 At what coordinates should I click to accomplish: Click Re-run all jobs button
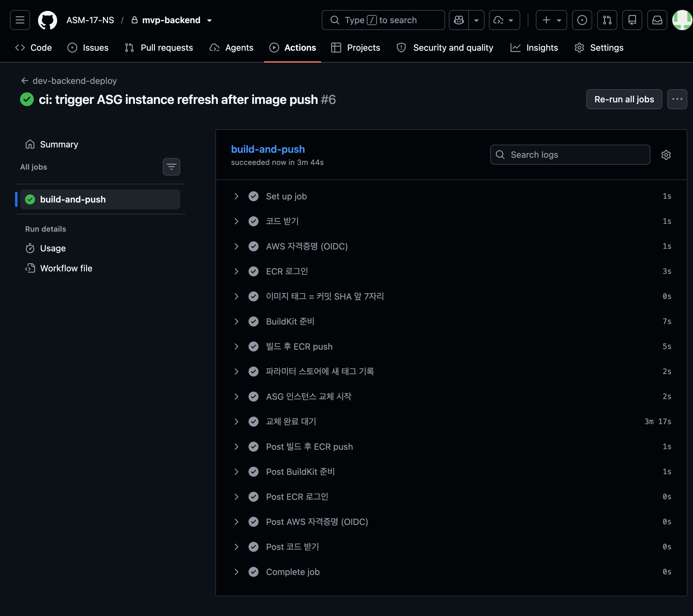pos(624,99)
